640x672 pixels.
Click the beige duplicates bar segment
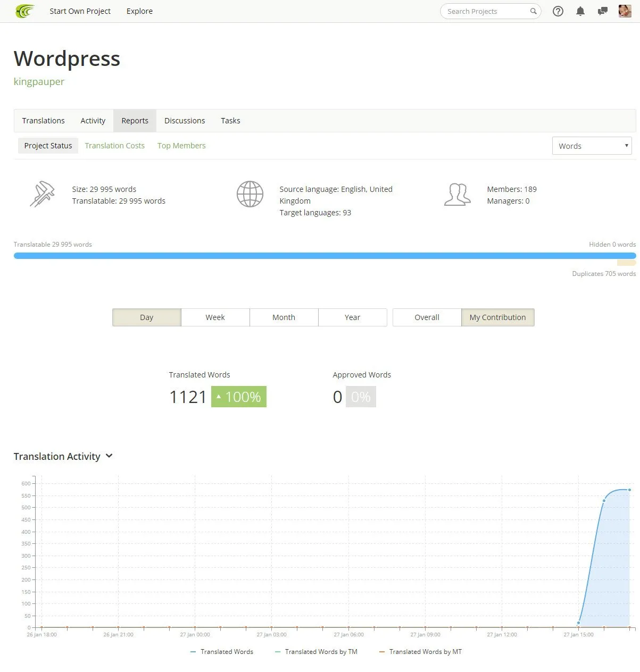[627, 263]
